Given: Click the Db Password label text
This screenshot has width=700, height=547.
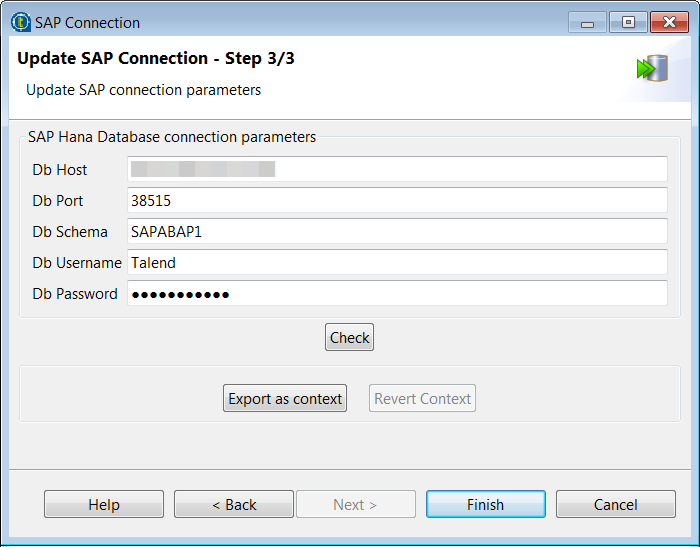Looking at the screenshot, I should 75,294.
